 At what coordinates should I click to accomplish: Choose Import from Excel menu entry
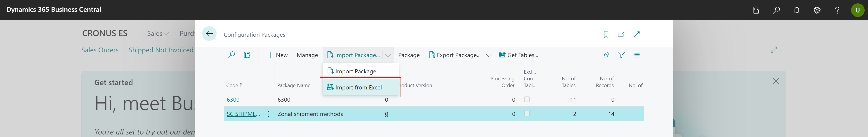[x=358, y=87]
